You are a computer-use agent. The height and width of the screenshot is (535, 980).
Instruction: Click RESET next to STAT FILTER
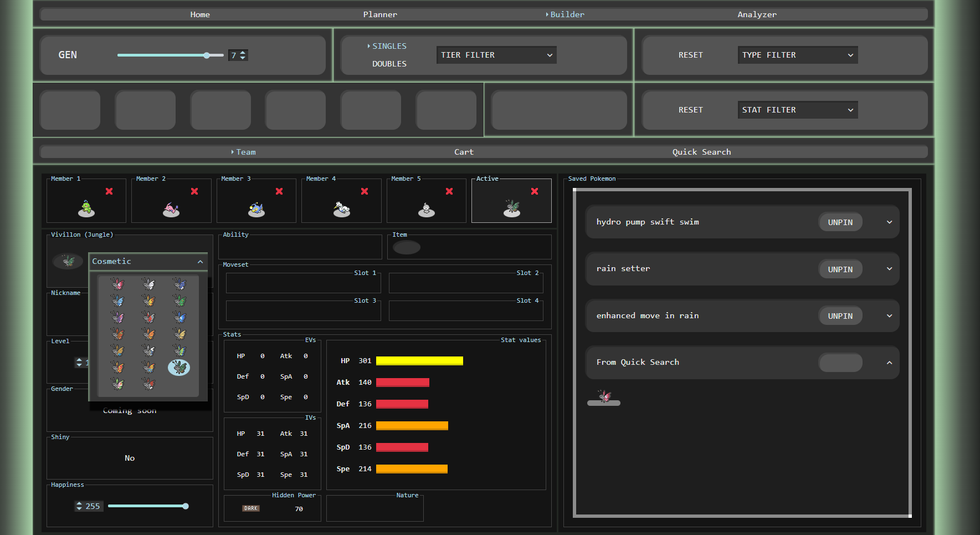point(691,110)
